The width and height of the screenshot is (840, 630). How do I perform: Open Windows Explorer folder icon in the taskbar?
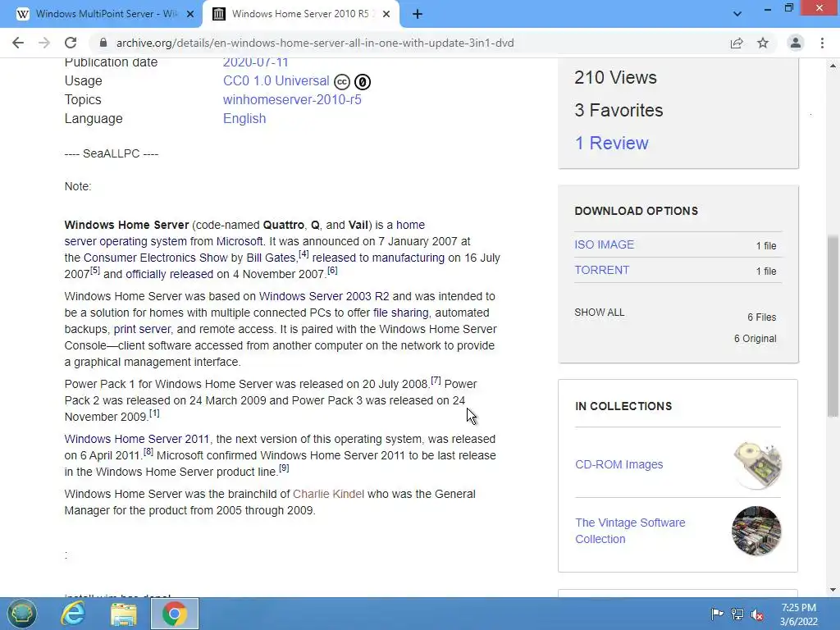point(124,614)
